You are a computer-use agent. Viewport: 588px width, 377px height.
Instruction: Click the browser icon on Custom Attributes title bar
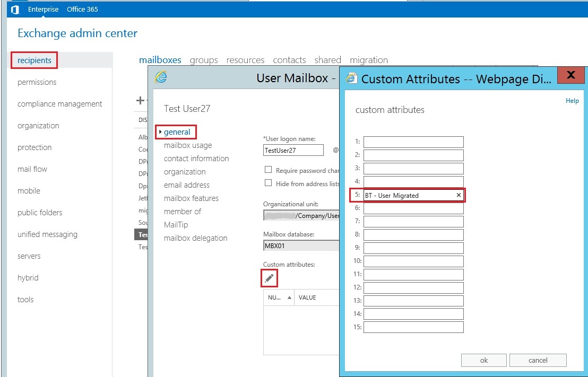tap(351, 78)
